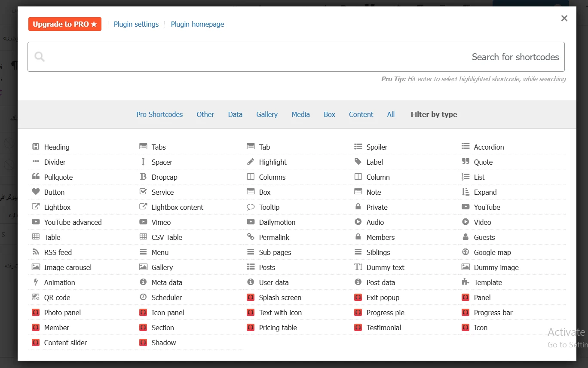Click the Heading shortcode icon
588x368 pixels.
coord(36,147)
